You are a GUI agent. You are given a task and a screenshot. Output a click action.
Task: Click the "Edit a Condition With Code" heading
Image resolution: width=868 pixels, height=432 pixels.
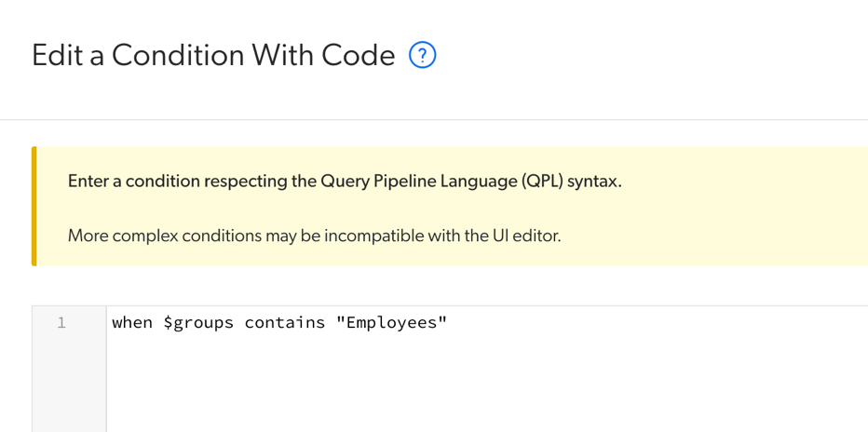(x=213, y=56)
